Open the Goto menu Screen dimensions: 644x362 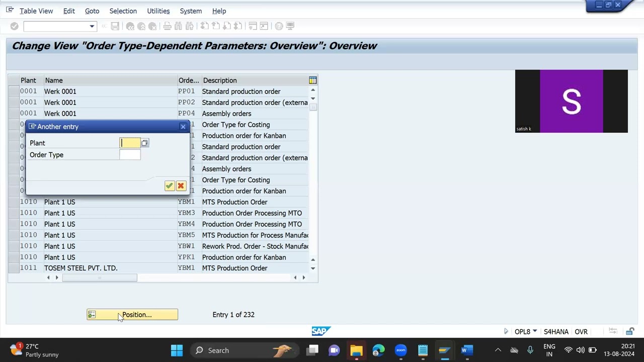(x=92, y=11)
